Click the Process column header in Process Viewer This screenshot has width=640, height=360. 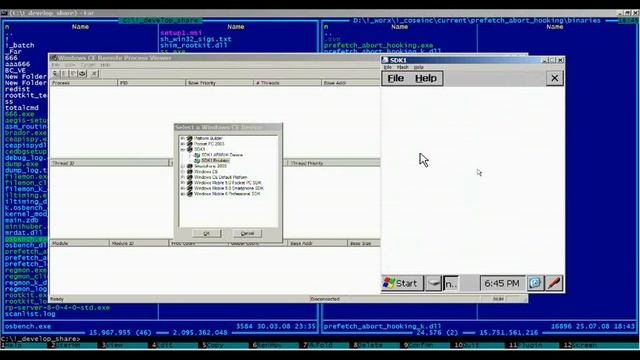click(83, 83)
